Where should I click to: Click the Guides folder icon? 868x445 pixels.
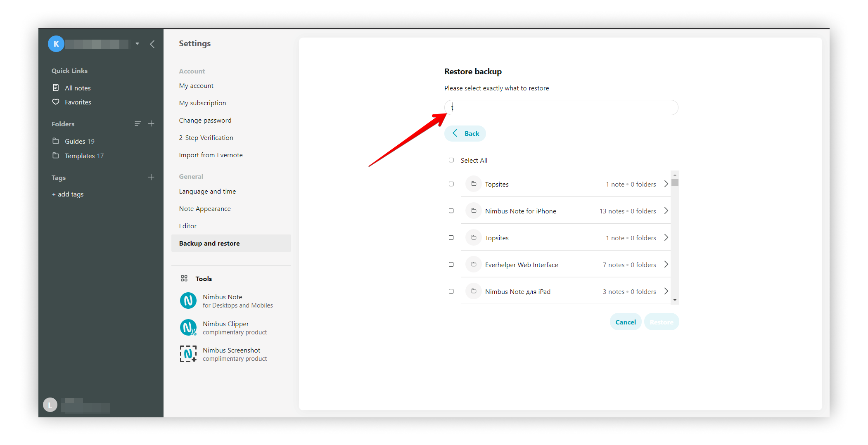tap(56, 141)
